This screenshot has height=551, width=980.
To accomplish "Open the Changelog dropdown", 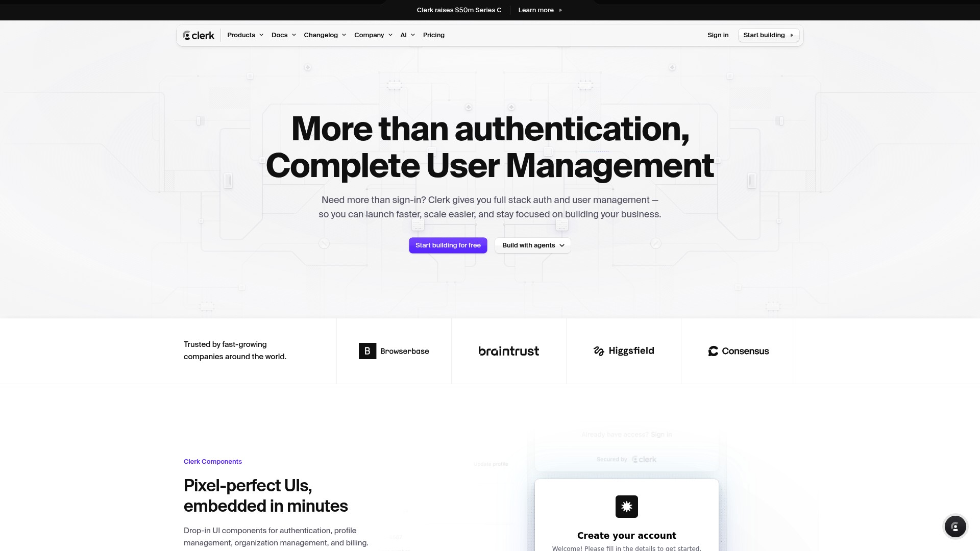I will (x=325, y=35).
